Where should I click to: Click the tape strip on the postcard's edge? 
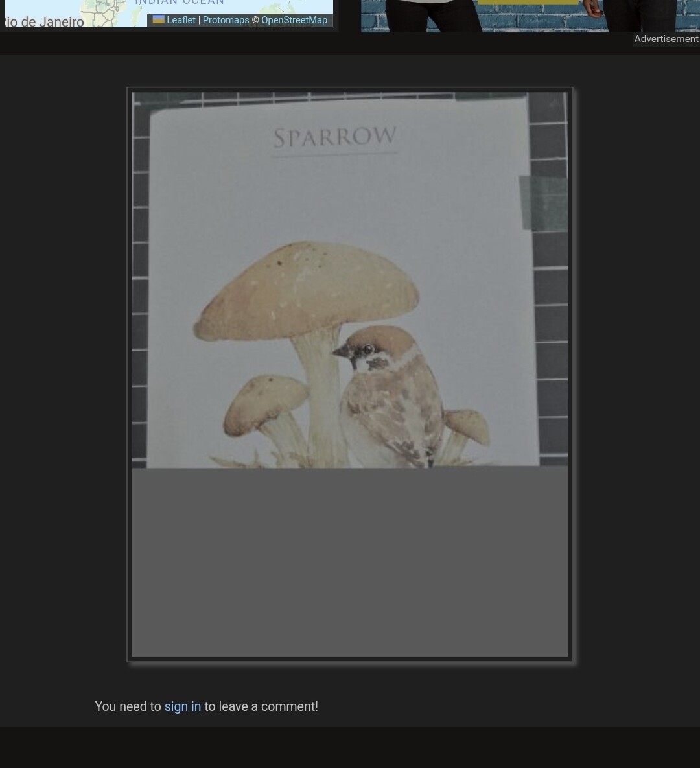point(543,203)
